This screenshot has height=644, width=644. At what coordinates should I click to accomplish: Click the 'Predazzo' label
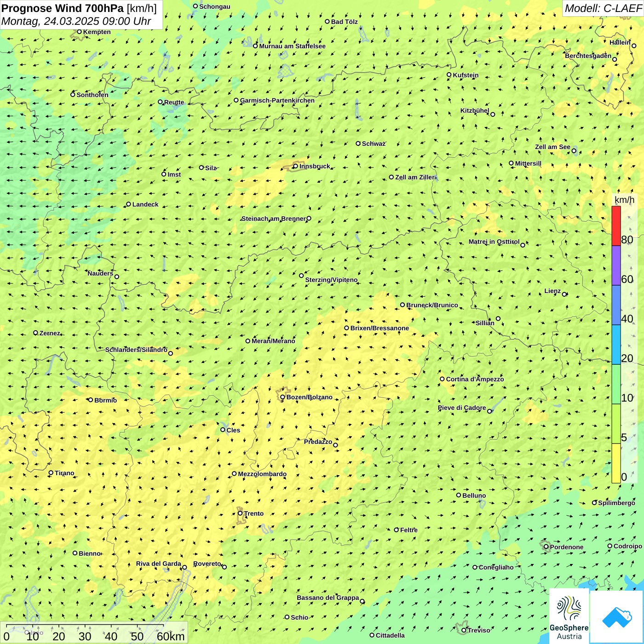[318, 442]
